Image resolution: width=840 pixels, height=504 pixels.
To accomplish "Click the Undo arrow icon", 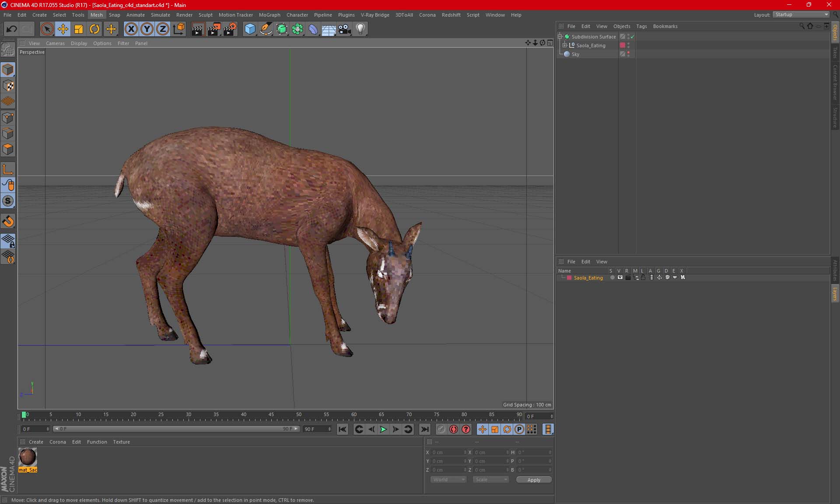I will [x=12, y=29].
